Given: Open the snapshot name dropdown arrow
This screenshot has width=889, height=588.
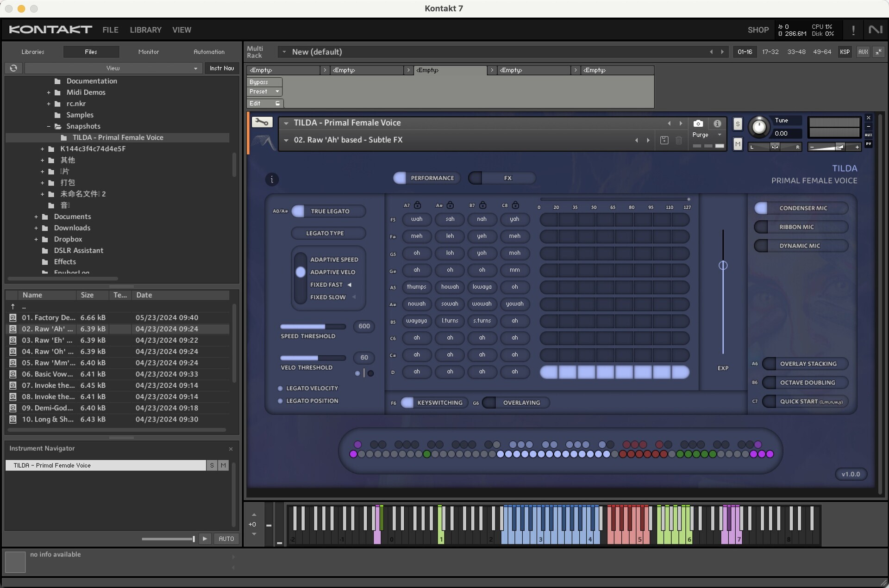Looking at the screenshot, I should pos(286,140).
